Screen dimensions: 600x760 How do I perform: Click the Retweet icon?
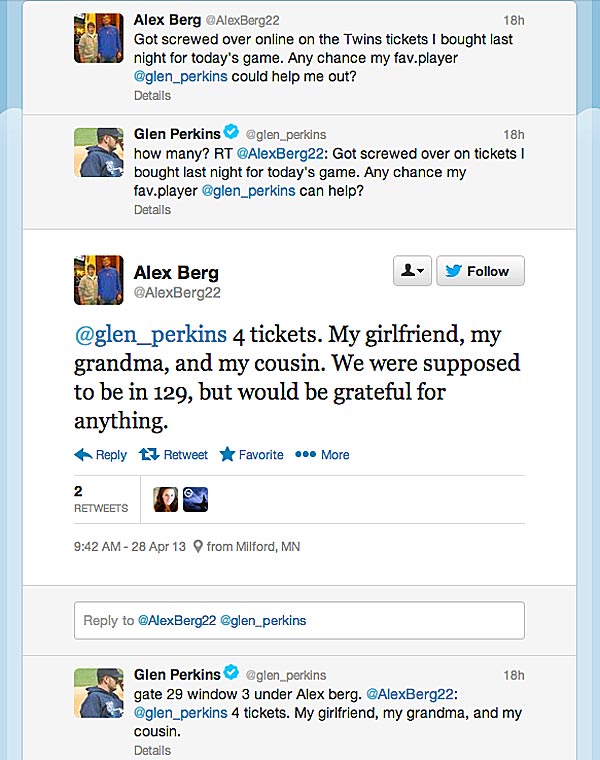point(149,454)
